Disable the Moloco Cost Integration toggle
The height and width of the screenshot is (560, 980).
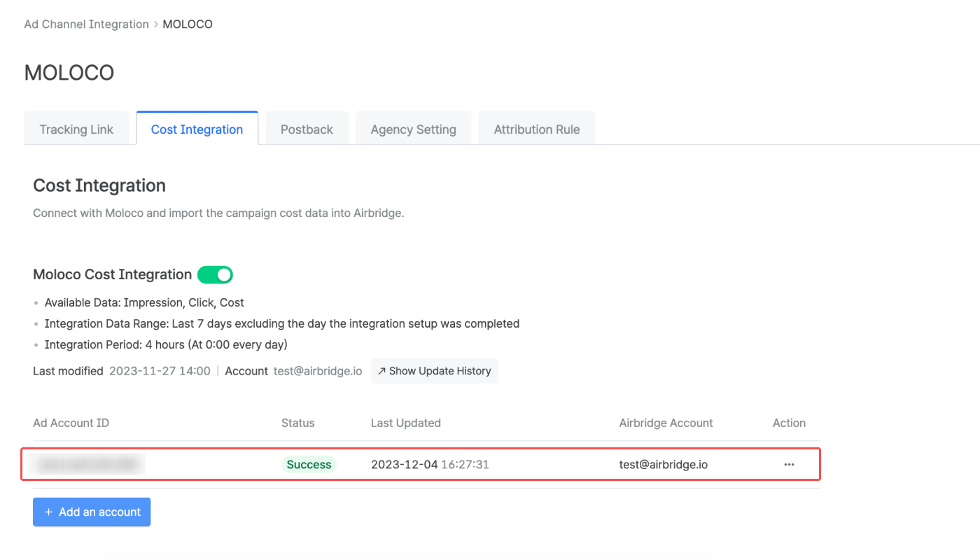215,274
